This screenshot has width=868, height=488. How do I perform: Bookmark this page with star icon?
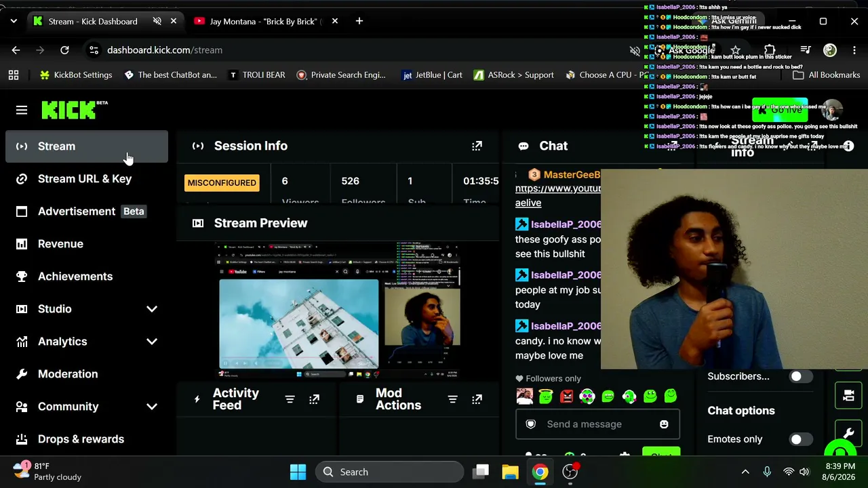735,50
